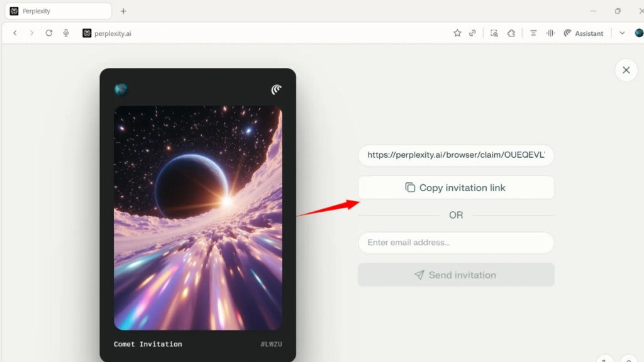Copy page link using the chain icon
This screenshot has height=362, width=644.
473,33
